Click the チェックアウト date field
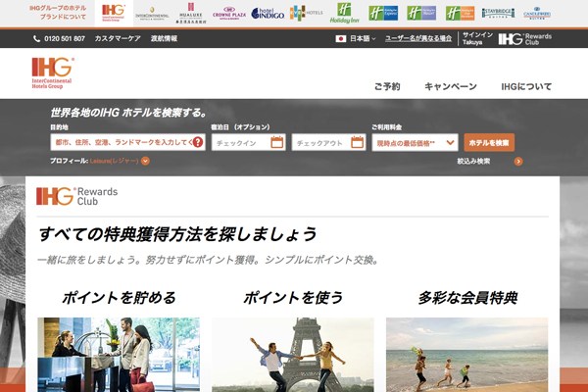The image size is (588, 392). [x=328, y=142]
